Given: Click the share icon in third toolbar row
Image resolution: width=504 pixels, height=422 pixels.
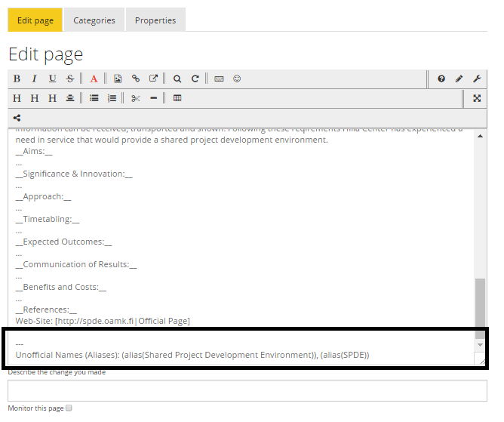Looking at the screenshot, I should point(17,118).
